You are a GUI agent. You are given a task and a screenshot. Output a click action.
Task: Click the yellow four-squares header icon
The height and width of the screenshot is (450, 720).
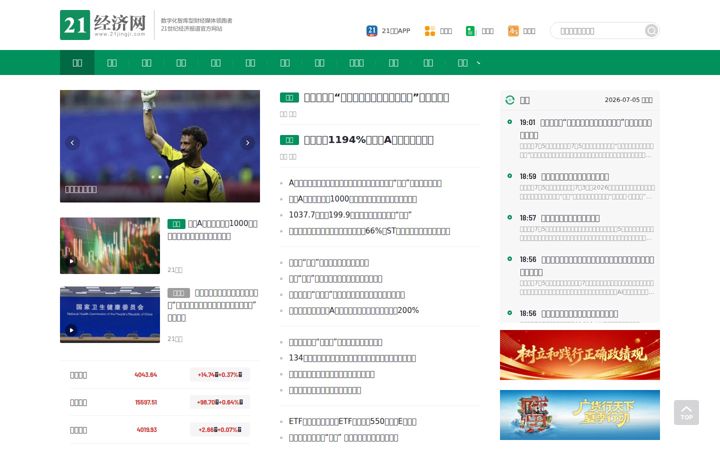[x=429, y=31]
